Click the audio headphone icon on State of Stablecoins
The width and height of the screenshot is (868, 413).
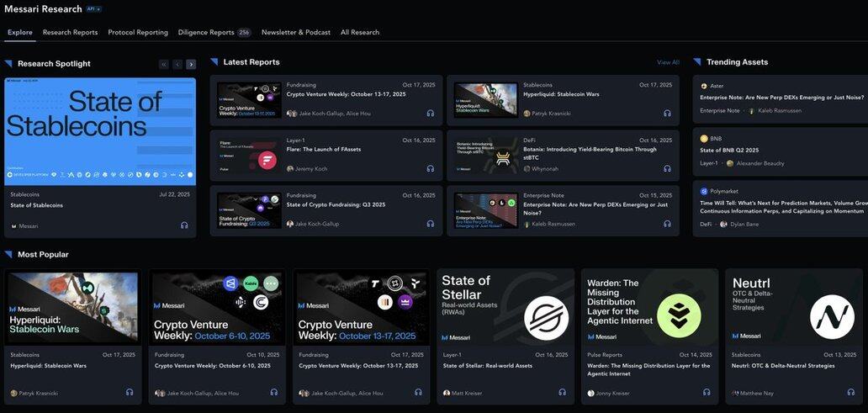coord(184,225)
